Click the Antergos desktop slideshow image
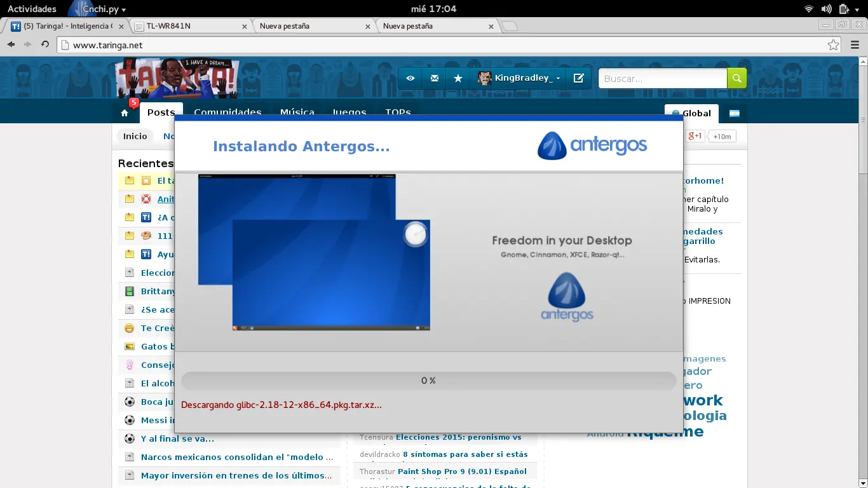868x488 pixels. (314, 253)
